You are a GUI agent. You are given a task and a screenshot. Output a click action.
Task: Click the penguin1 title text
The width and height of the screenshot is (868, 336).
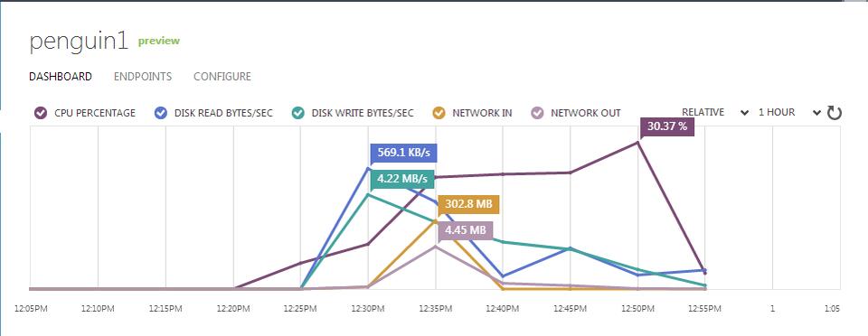pos(80,42)
